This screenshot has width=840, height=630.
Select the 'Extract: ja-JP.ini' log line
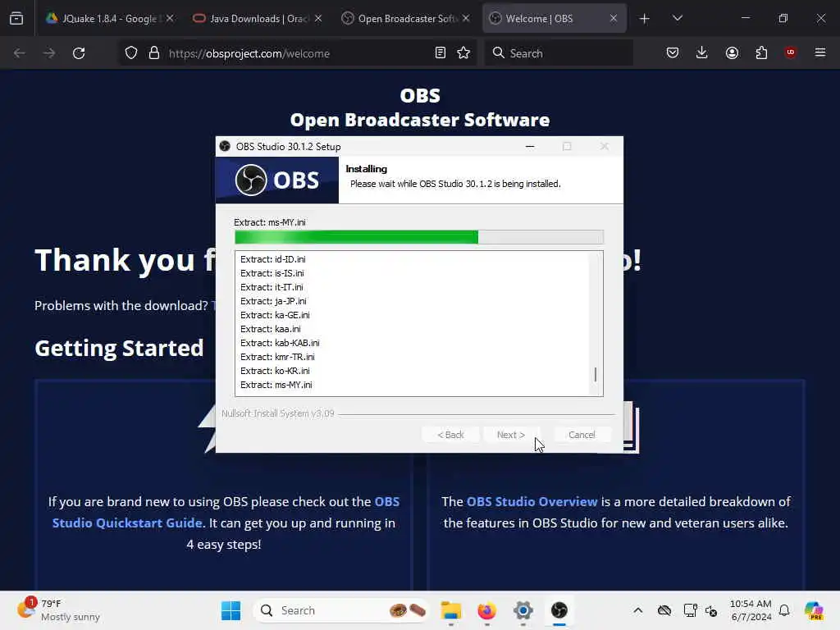[273, 301]
